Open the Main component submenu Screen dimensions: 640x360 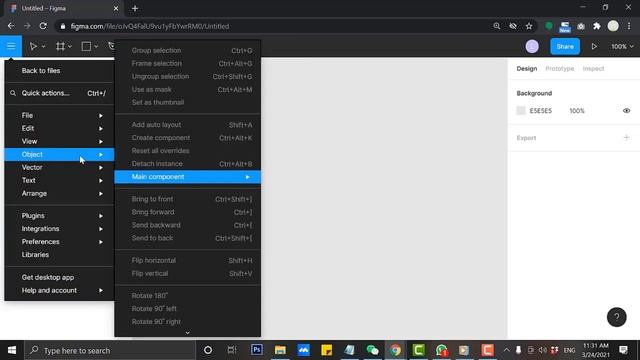188,177
